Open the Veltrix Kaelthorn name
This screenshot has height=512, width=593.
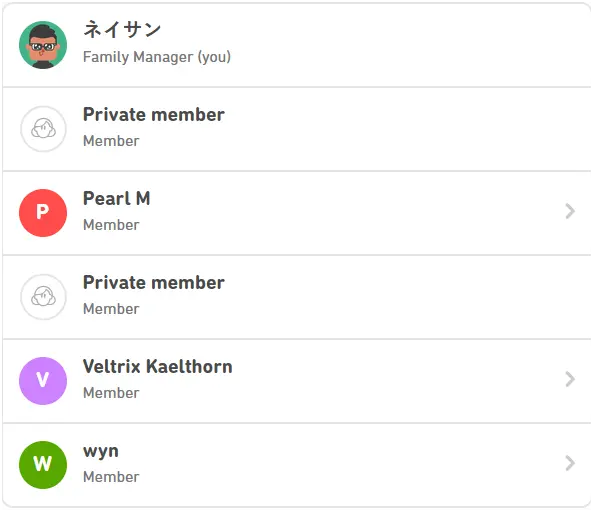click(158, 366)
